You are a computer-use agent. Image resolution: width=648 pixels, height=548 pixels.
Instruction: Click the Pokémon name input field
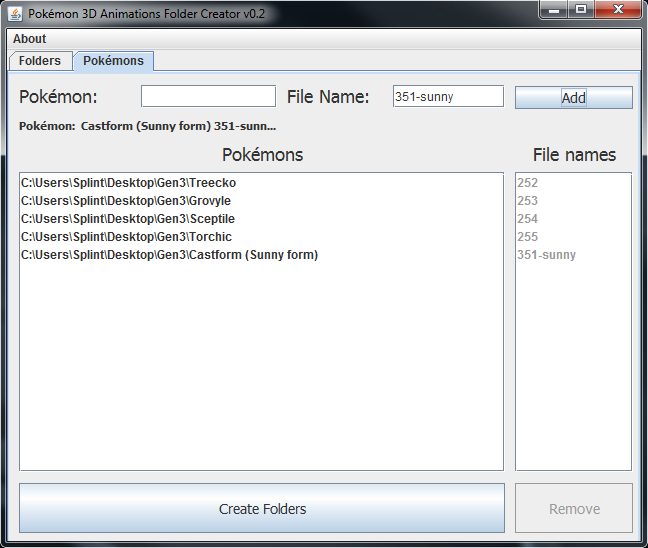pyautogui.click(x=208, y=96)
